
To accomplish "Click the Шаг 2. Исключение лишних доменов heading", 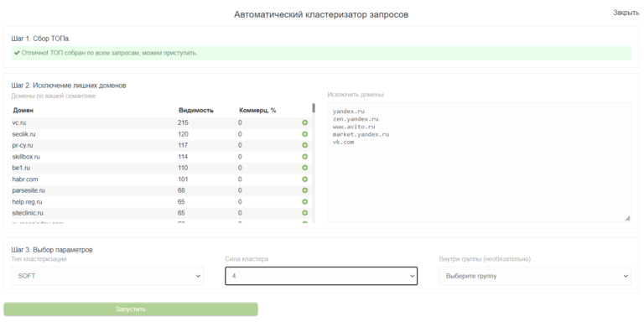I will pyautogui.click(x=69, y=86).
